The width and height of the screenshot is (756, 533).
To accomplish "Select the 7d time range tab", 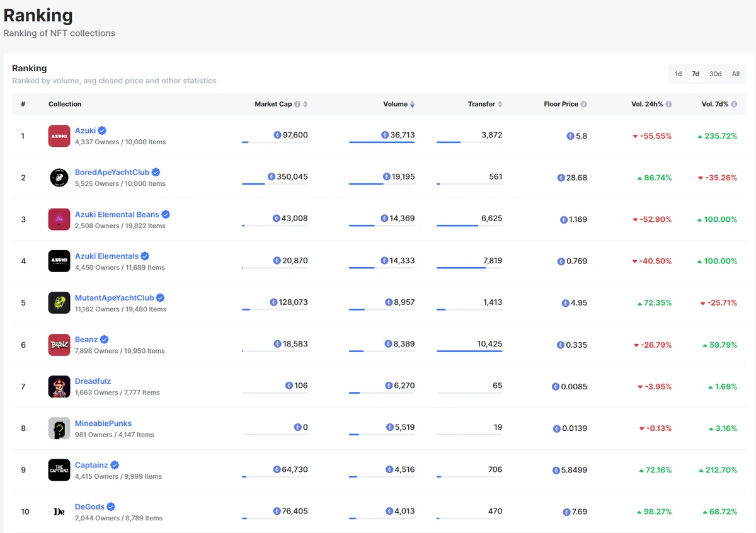I will click(696, 74).
